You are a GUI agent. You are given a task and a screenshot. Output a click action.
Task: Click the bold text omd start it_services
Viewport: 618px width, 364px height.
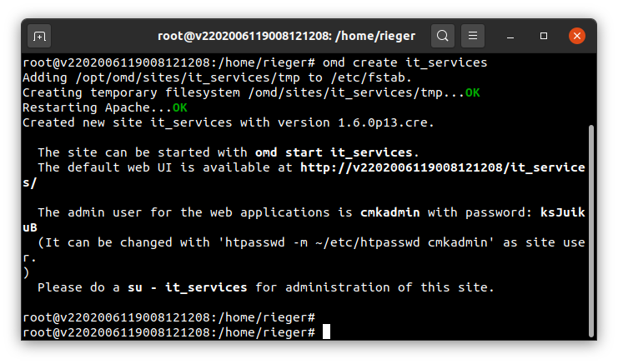point(334,152)
